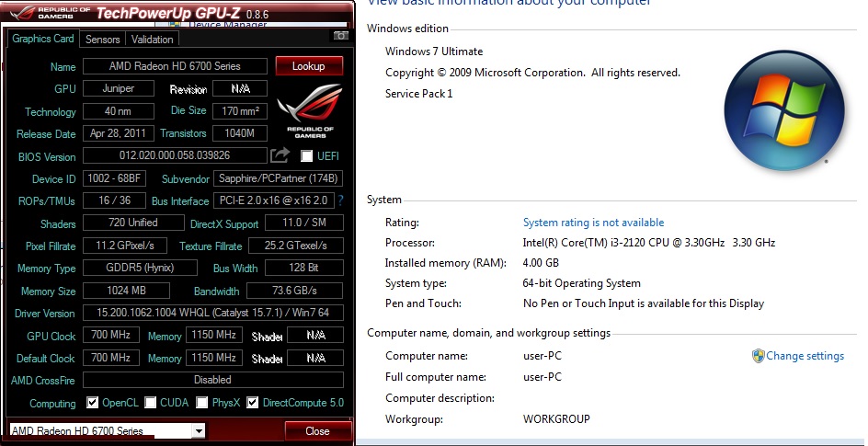The height and width of the screenshot is (446, 868).
Task: Click the BIOS export share arrow icon
Action: click(280, 154)
